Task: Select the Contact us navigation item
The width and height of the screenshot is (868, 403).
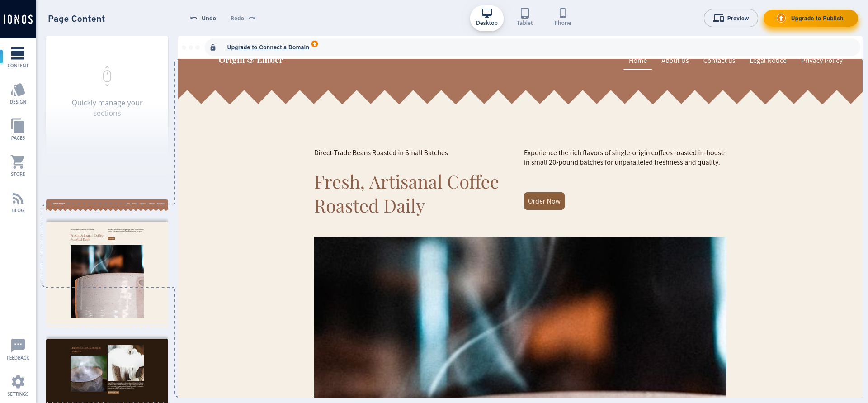Action: coord(719,61)
